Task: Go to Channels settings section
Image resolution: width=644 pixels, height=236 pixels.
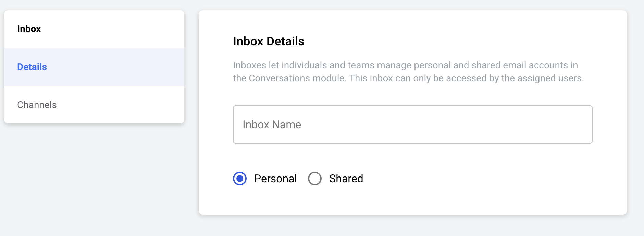Action: (x=37, y=105)
